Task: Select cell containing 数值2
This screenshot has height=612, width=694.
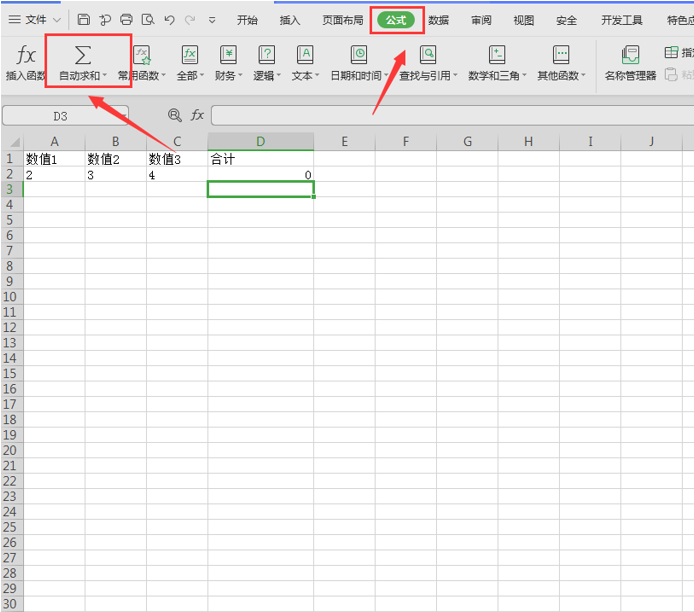Action: pos(116,158)
